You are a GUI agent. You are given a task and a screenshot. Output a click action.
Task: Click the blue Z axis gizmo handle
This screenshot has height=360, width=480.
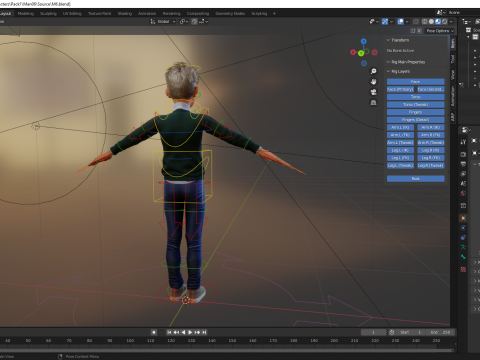(364, 41)
